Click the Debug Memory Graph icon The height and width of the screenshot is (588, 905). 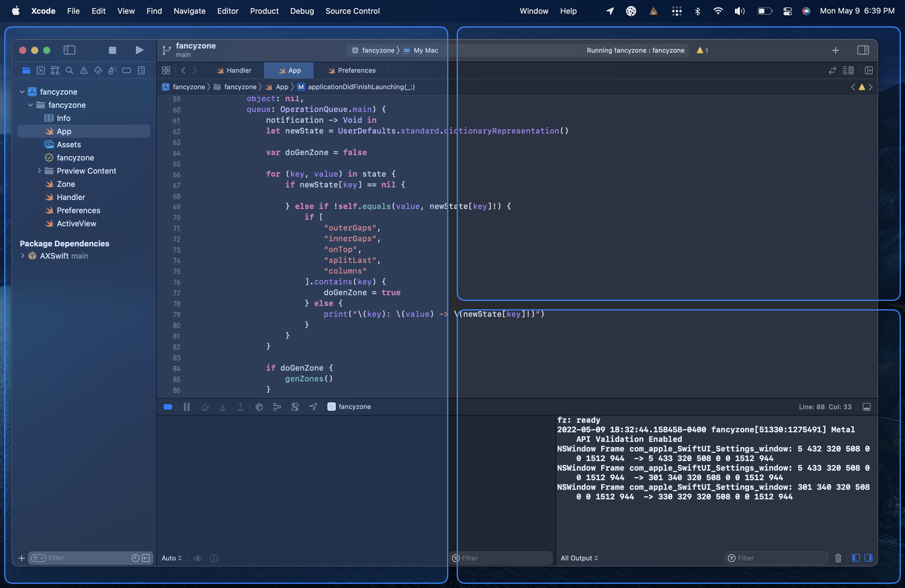tap(277, 407)
